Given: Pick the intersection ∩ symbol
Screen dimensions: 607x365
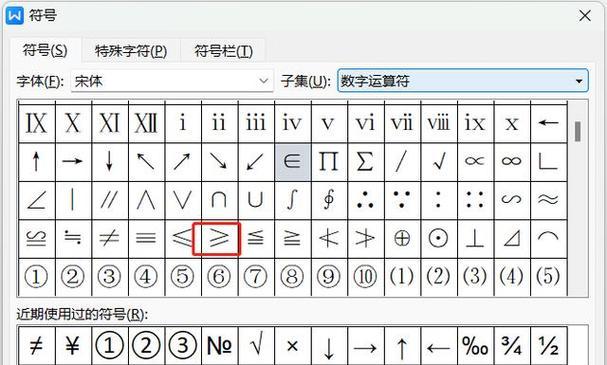Looking at the screenshot, I should [x=219, y=200].
